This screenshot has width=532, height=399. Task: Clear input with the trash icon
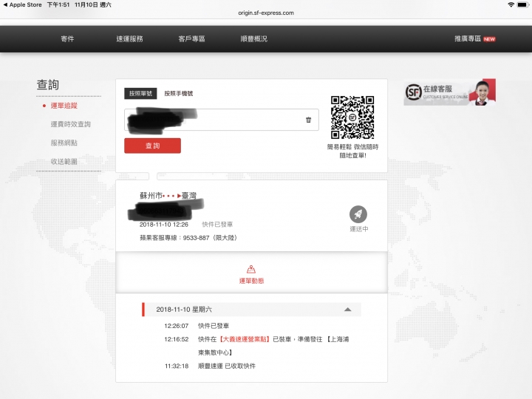(308, 120)
